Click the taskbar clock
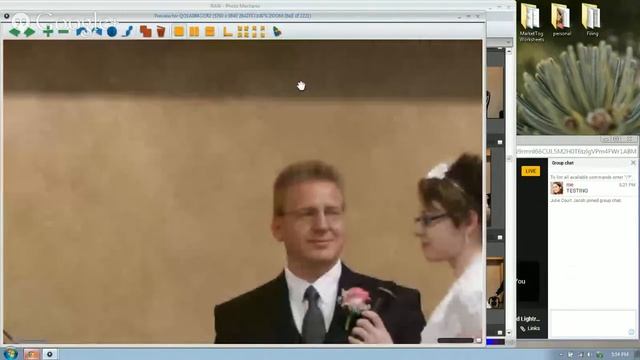Viewport: 640px width, 360px height. coord(620,354)
